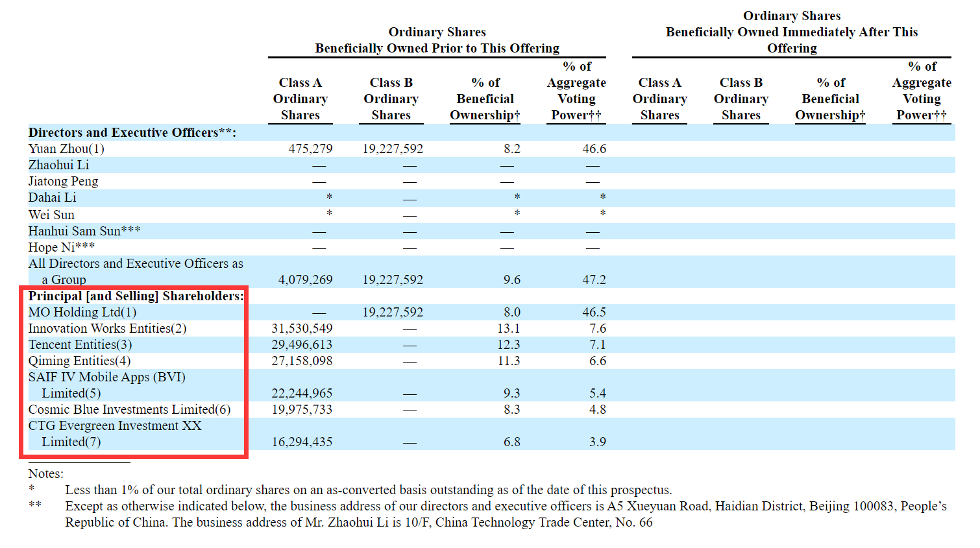
Task: Click Qiming's beneficial ownership 11.3
Action: (509, 361)
